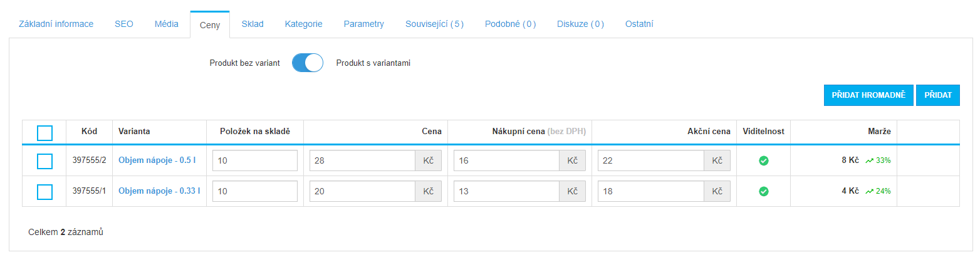Image resolution: width=980 pixels, height=262 pixels.
Task: Switch to the Sklad tab
Action: [x=253, y=24]
